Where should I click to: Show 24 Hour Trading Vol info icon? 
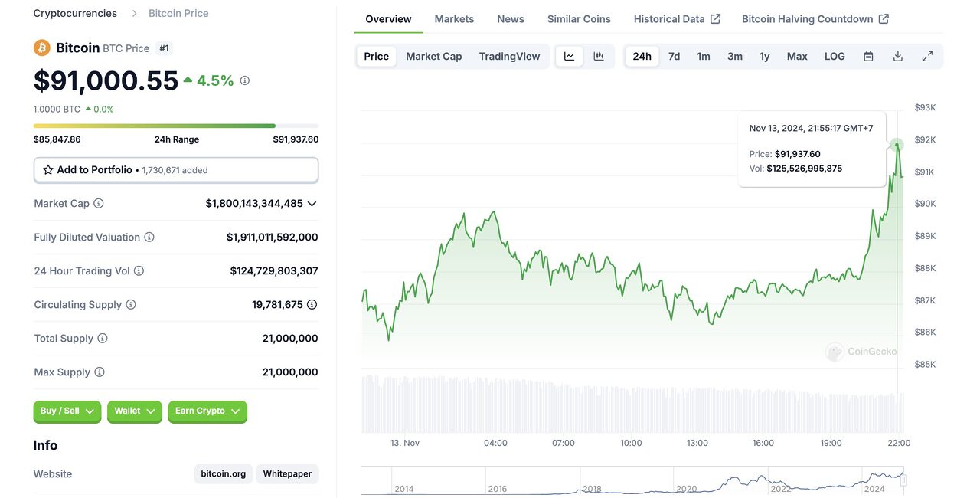(139, 271)
